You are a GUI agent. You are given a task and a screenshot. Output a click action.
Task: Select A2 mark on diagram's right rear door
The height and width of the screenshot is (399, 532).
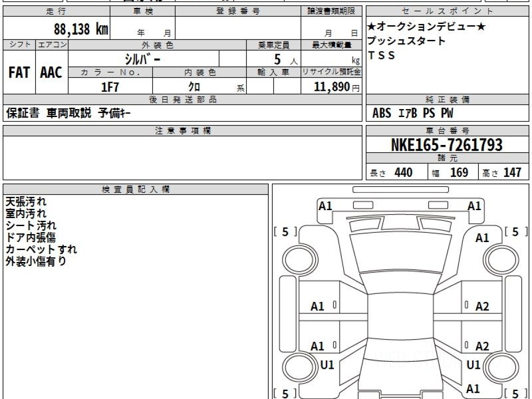(482, 346)
